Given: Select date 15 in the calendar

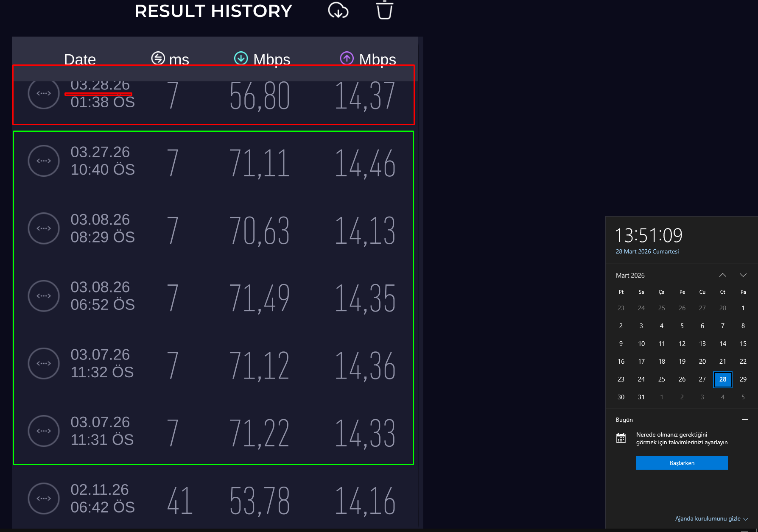Looking at the screenshot, I should pos(743,344).
